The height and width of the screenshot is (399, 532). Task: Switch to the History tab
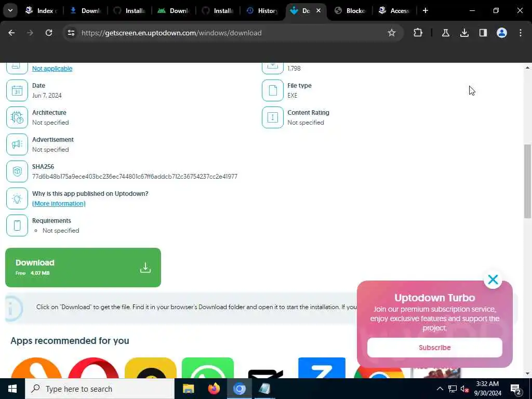pos(262,10)
